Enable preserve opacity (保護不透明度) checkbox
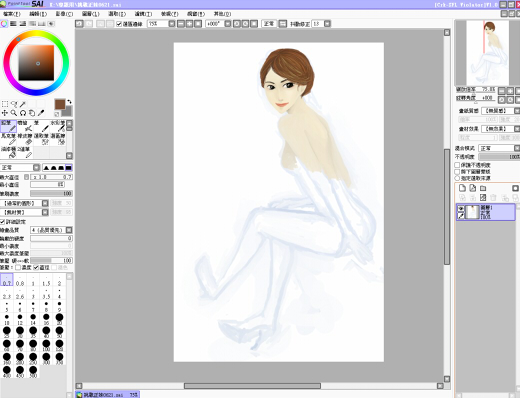The width and height of the screenshot is (520, 398). tap(457, 165)
